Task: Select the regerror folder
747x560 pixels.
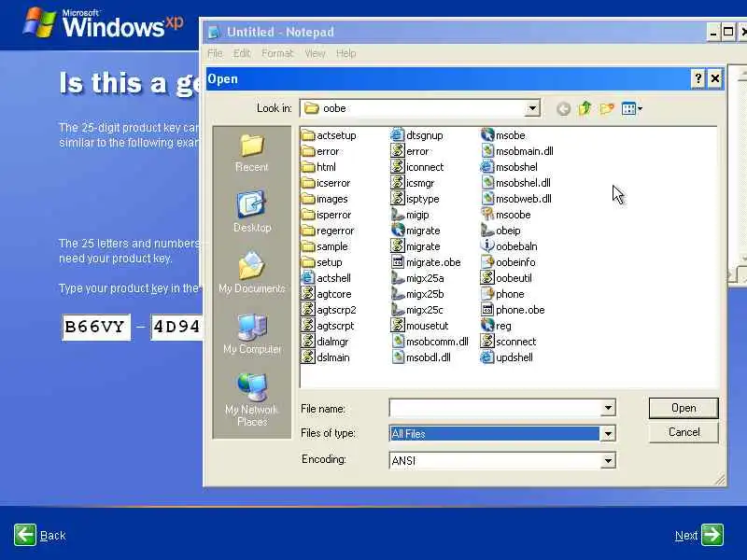Action: pos(328,231)
